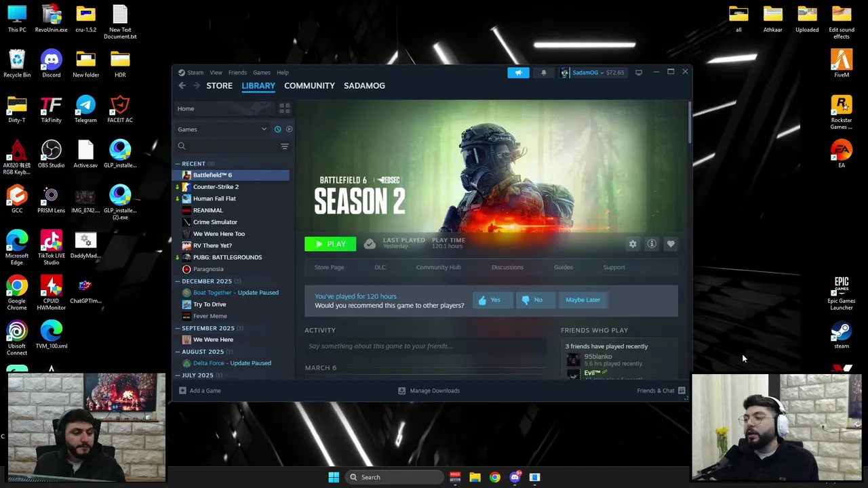
Task: Open advanced library filters icon
Action: point(285,146)
